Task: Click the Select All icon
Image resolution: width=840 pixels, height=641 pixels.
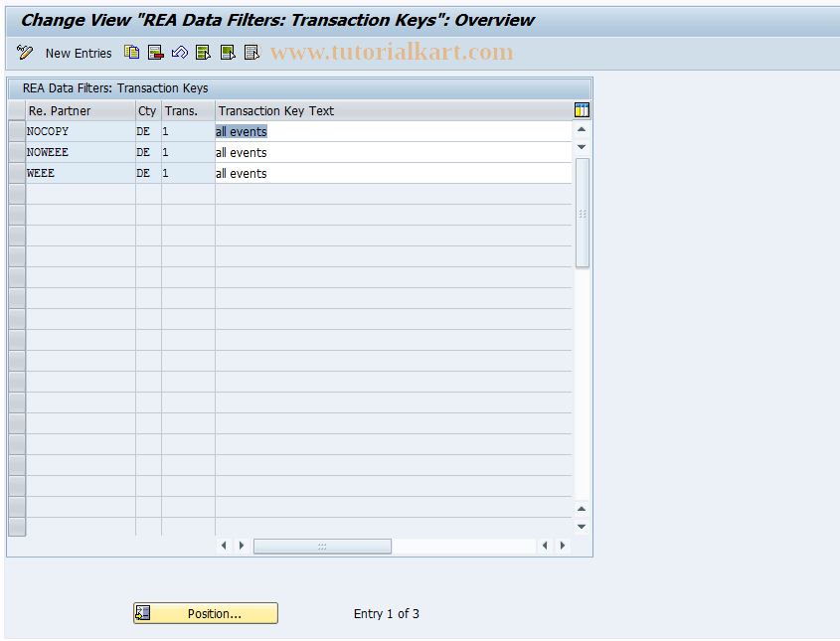Action: tap(203, 53)
